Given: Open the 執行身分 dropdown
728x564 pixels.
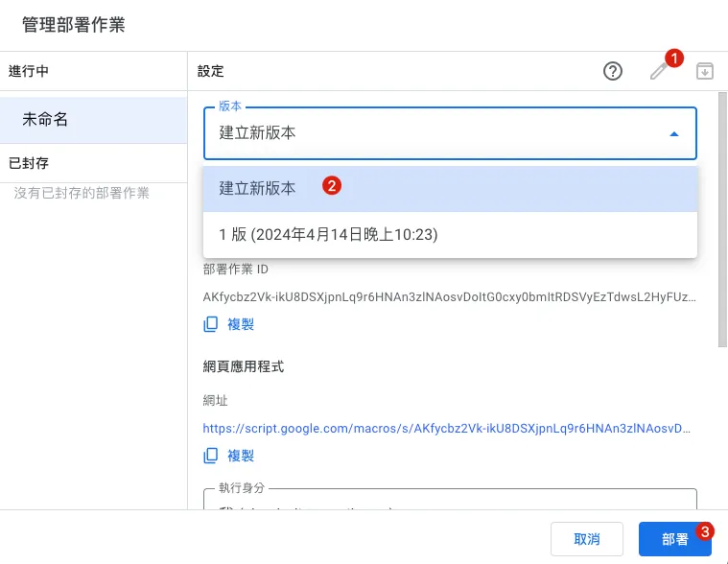Looking at the screenshot, I should tap(449, 500).
